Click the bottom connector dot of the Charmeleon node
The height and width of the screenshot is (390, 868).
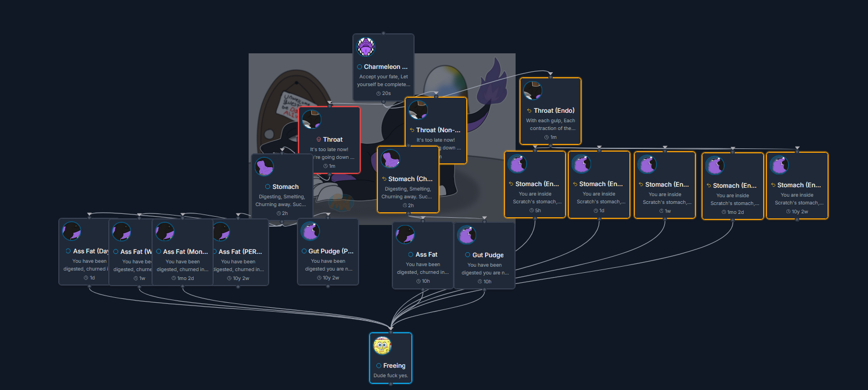point(383,102)
